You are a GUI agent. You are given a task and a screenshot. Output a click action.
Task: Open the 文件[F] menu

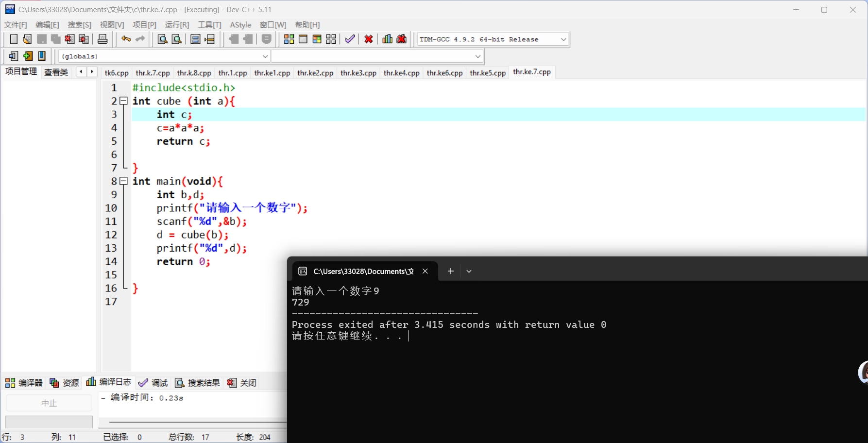click(x=16, y=25)
